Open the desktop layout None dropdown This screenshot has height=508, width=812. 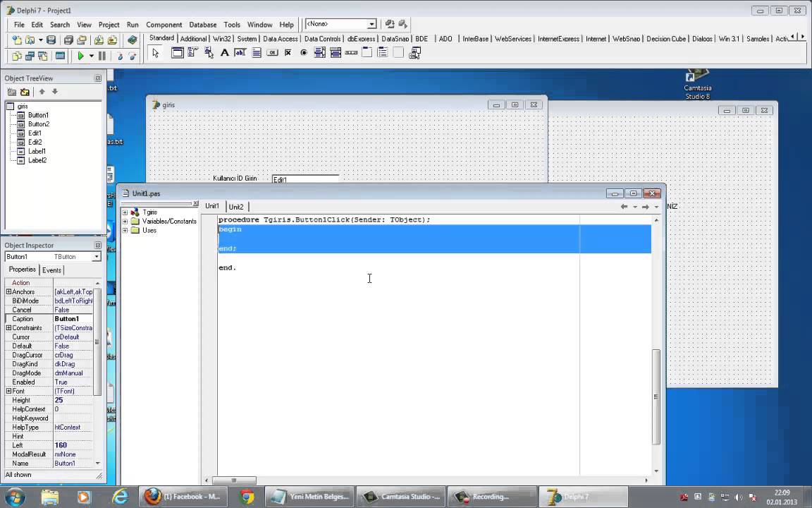(371, 25)
